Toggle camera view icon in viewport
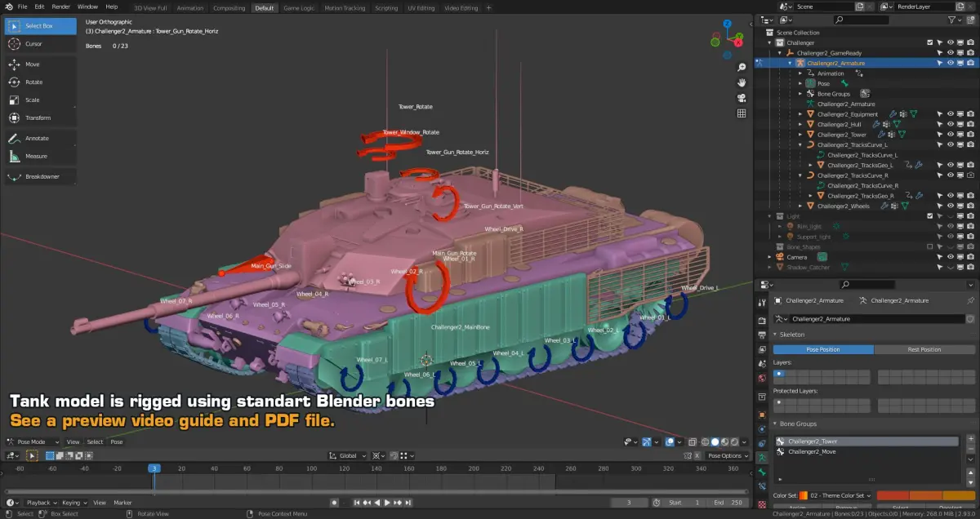 742,98
